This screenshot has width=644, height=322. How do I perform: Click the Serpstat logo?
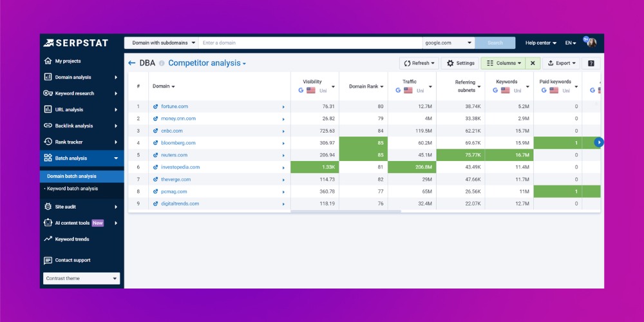[x=75, y=43]
